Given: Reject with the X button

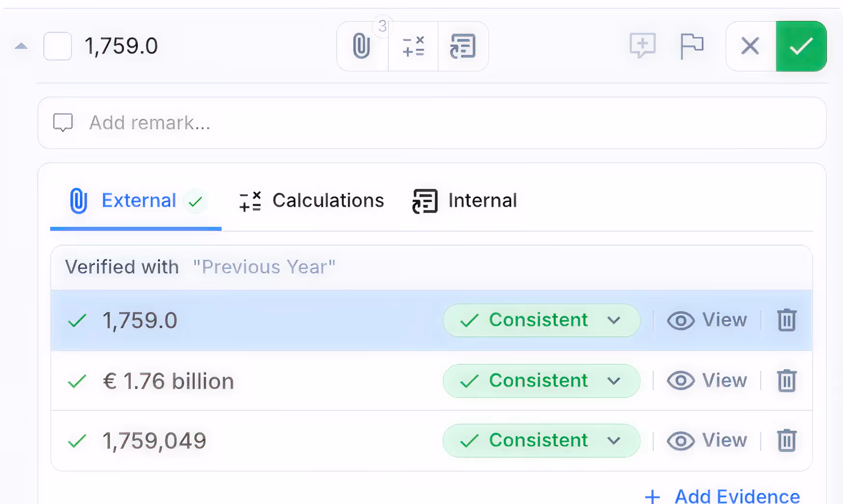Looking at the screenshot, I should click(x=750, y=46).
